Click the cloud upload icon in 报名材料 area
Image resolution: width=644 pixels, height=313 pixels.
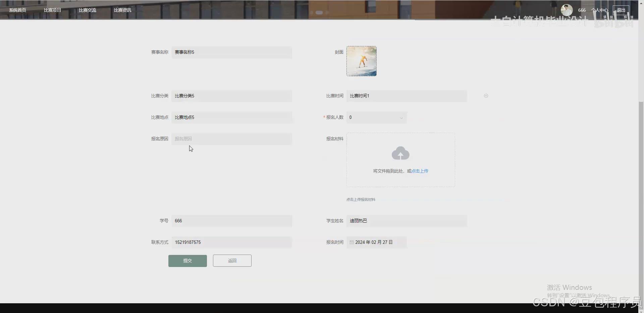click(x=400, y=153)
